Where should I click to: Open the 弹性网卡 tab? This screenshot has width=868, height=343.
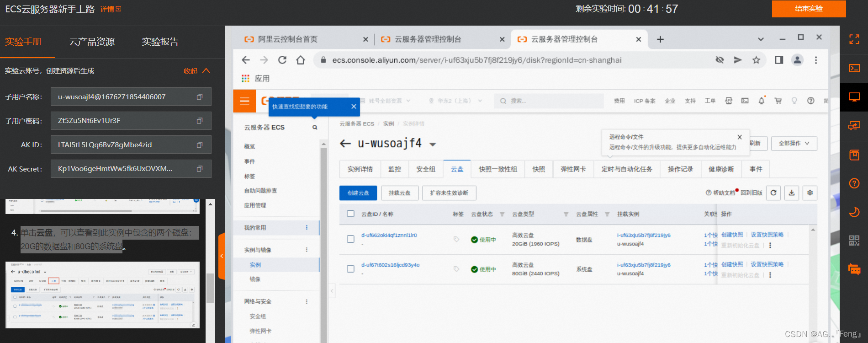click(x=573, y=169)
